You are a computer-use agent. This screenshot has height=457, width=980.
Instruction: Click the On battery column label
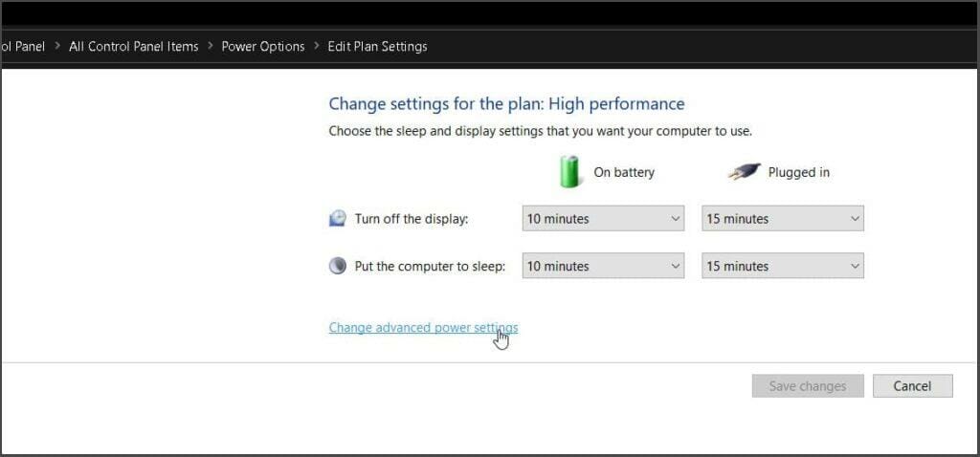pos(624,172)
